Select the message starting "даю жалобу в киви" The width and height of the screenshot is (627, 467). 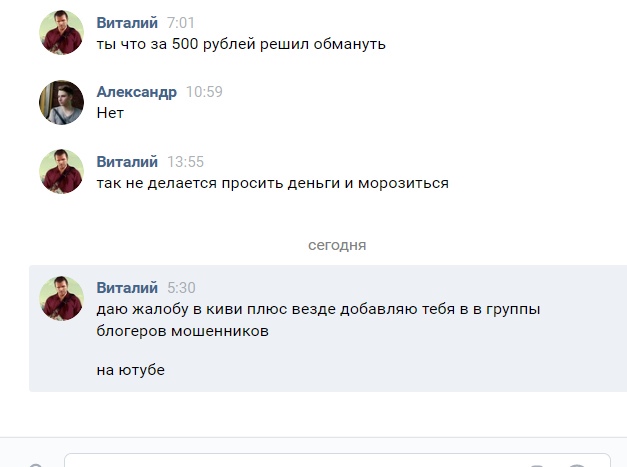317,310
